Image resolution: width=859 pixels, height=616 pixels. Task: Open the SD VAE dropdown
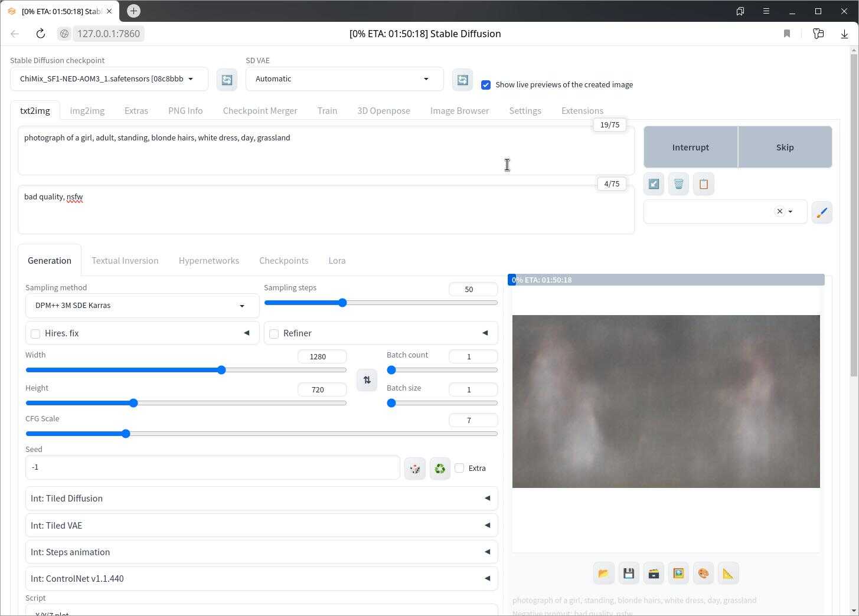tap(345, 79)
